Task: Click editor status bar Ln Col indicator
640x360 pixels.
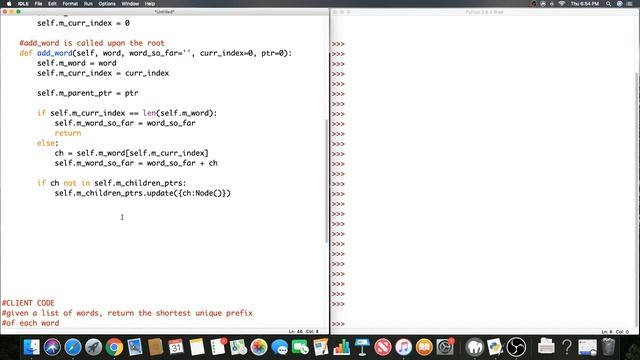Action: point(303,331)
